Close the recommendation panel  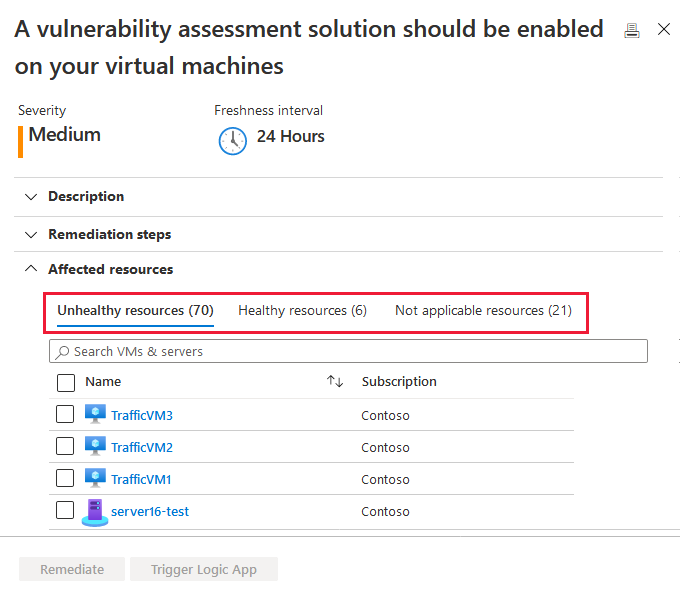664,30
